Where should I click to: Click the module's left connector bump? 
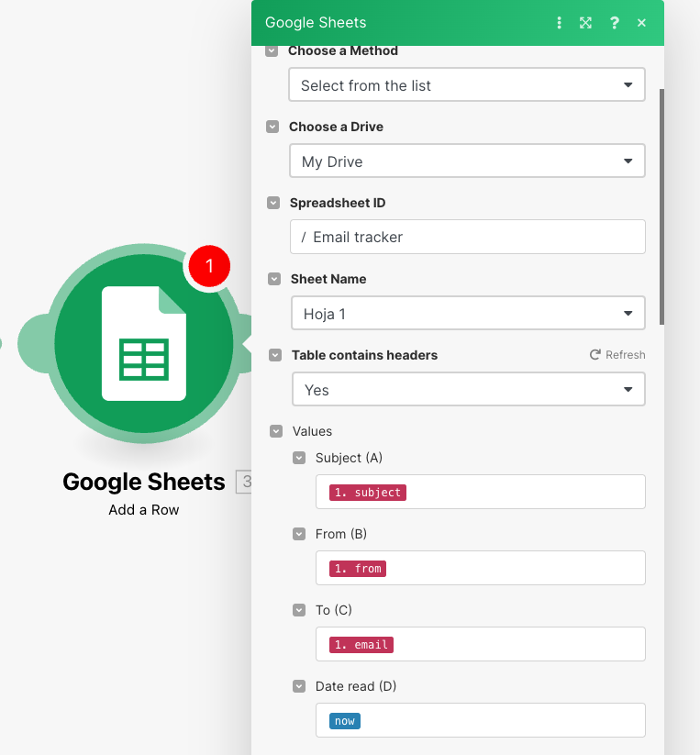point(34,343)
